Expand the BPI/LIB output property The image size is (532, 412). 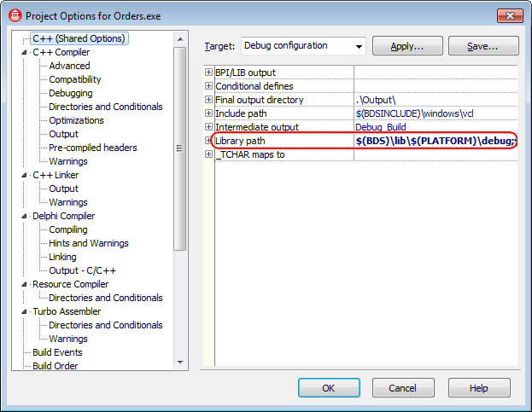tap(208, 73)
